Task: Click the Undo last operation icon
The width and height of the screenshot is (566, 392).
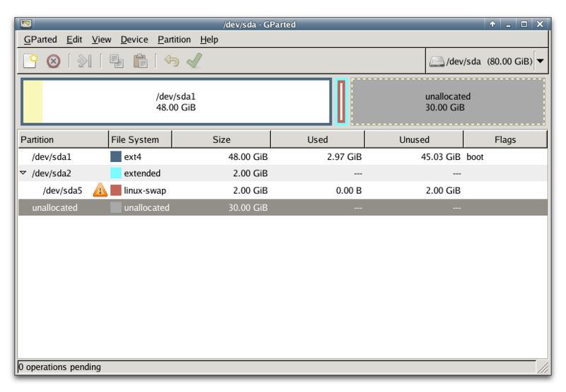Action: tap(171, 62)
